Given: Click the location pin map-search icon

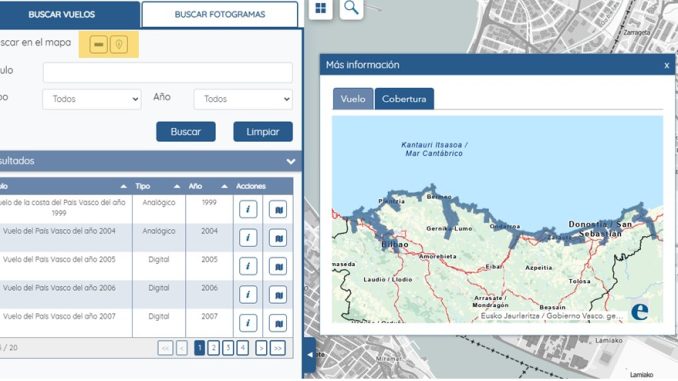Looking at the screenshot, I should [x=119, y=45].
